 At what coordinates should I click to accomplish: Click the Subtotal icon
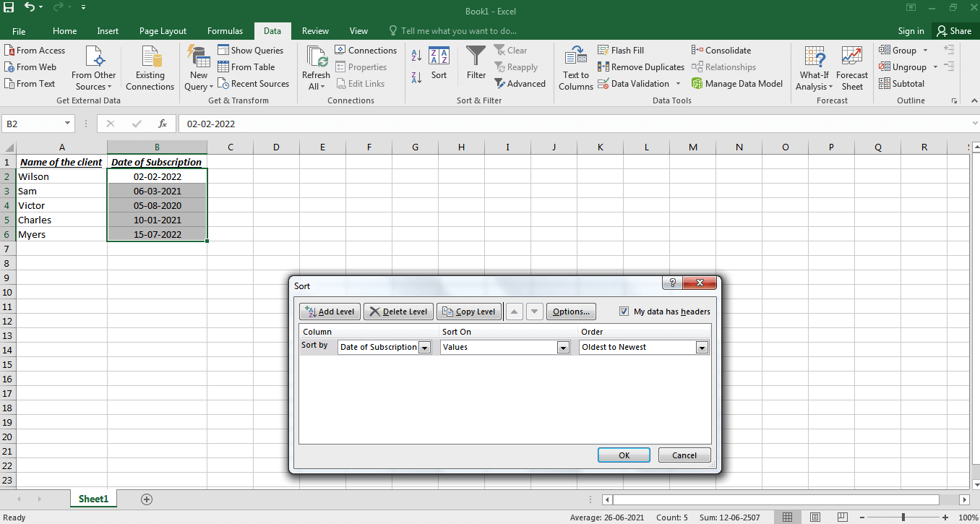[885, 84]
